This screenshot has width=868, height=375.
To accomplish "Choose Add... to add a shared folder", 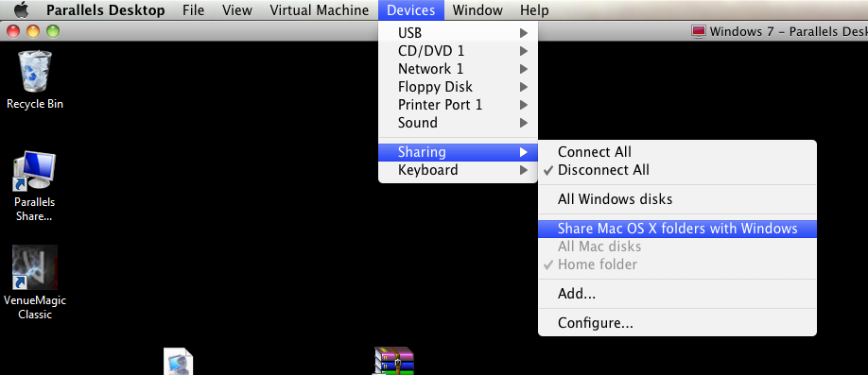I will click(x=678, y=294).
